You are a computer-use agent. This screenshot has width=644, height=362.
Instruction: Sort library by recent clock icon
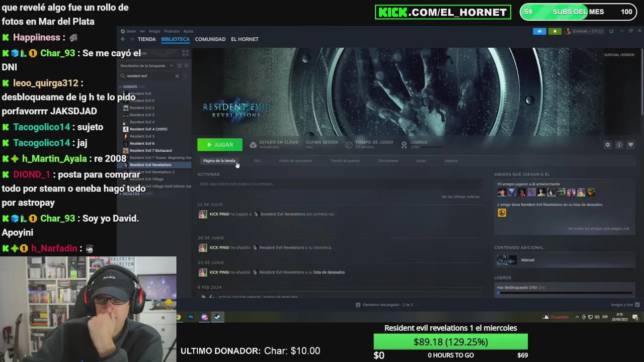[179, 66]
